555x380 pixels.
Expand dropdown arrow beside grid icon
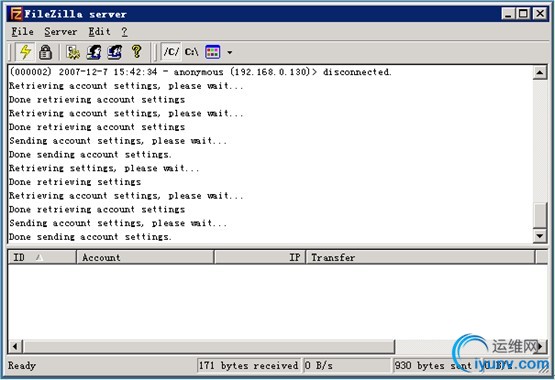tap(229, 52)
